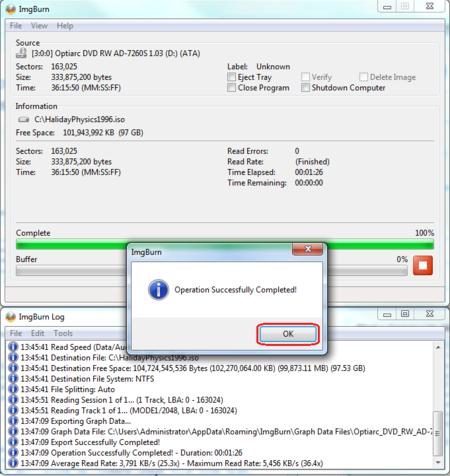Click the red stop button
The height and width of the screenshot is (476, 450).
[423, 265]
